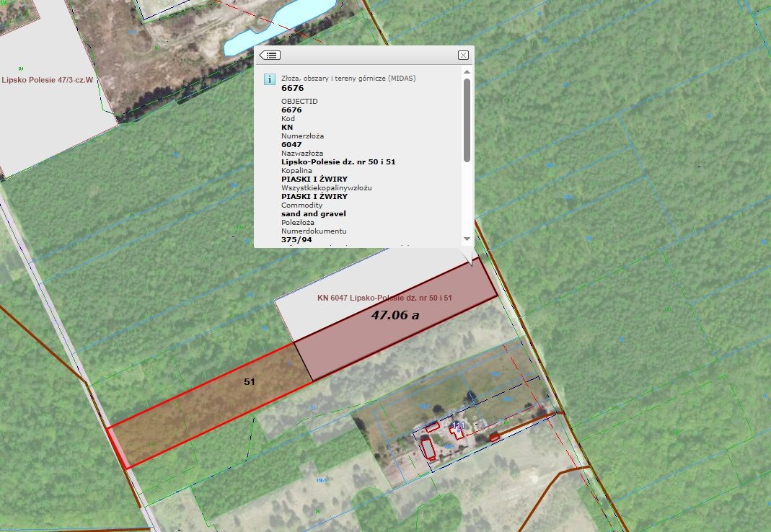Click 'Lipsko-Polesie dz. nr 50 i 51' value
The width and height of the screenshot is (771, 532).
338,161
